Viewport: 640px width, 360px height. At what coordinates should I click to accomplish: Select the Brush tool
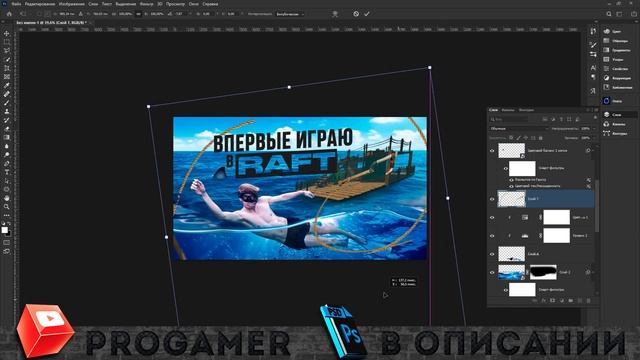7,103
